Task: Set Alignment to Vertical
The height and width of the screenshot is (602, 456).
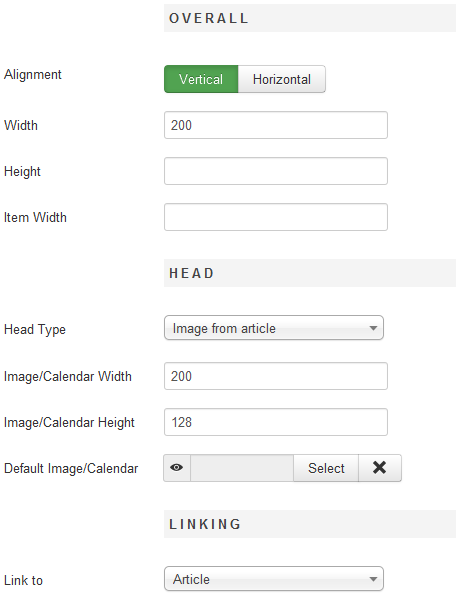Action: point(201,79)
